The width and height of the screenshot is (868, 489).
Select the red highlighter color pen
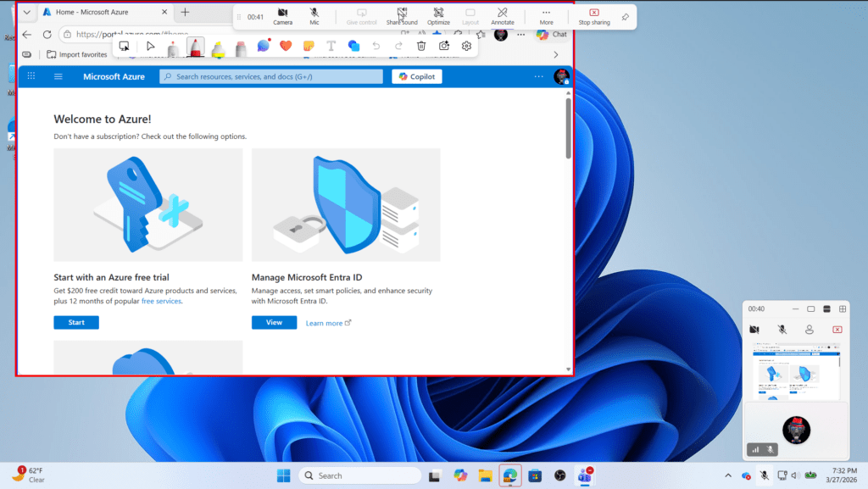[x=196, y=46]
